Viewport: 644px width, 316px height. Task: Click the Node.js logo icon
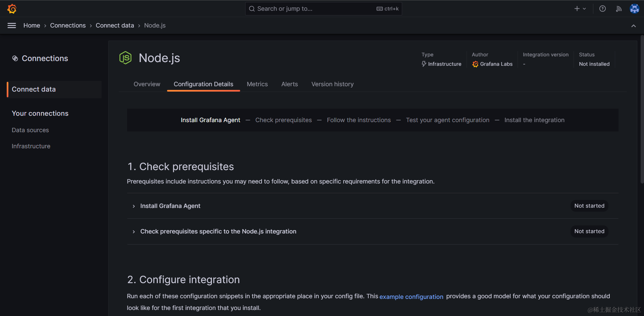click(x=125, y=58)
